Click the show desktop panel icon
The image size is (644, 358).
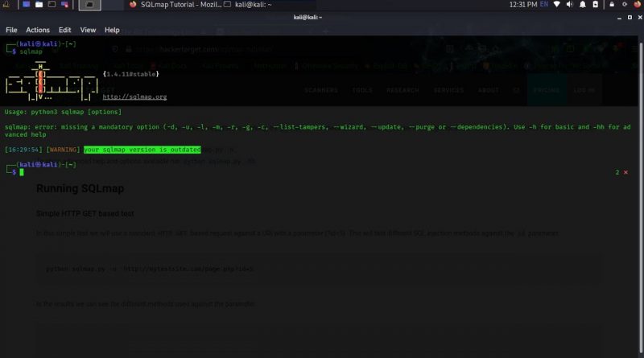point(26,5)
